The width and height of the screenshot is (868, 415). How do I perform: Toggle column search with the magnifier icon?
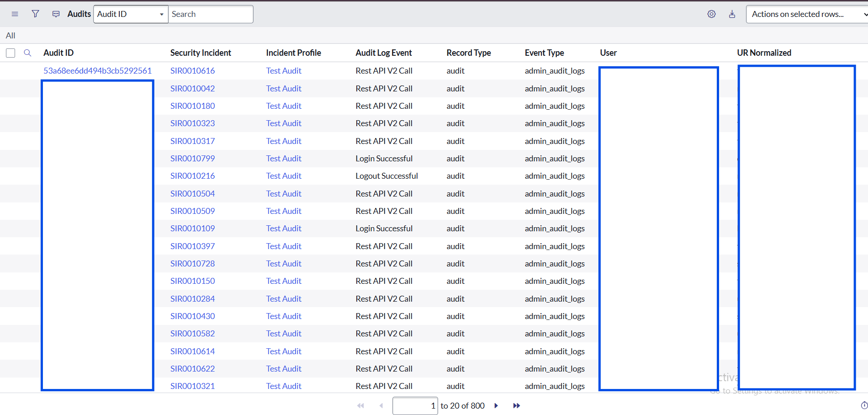[x=27, y=53]
